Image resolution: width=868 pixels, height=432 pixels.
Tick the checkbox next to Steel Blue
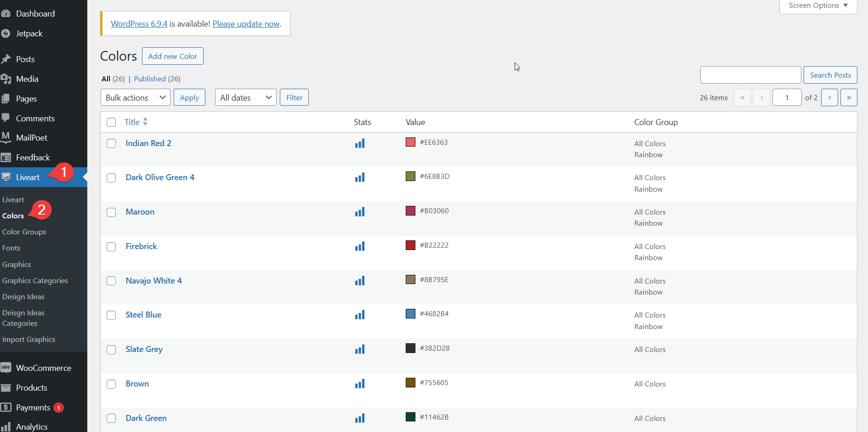[111, 315]
